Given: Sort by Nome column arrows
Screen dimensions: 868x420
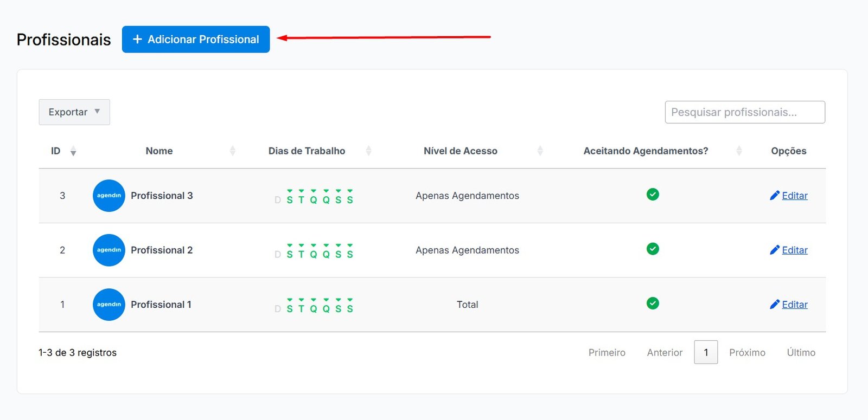Looking at the screenshot, I should (233, 151).
